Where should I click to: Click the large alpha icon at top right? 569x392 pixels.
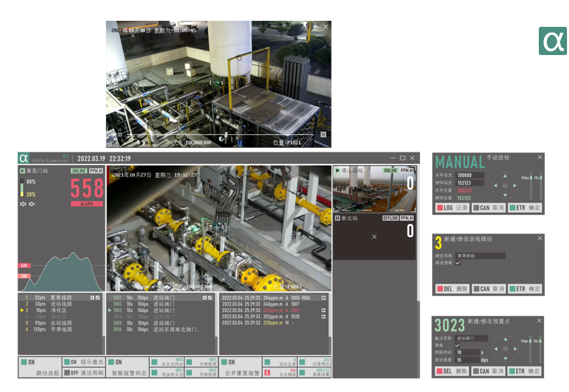(552, 41)
